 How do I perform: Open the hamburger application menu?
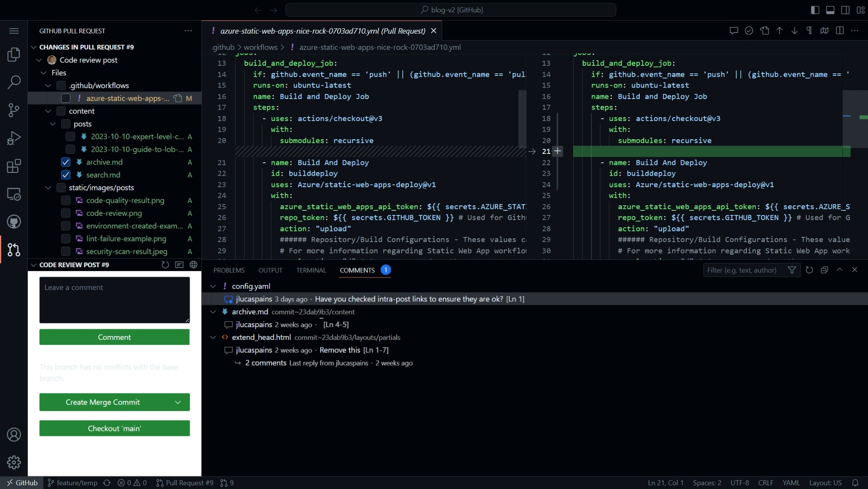14,31
